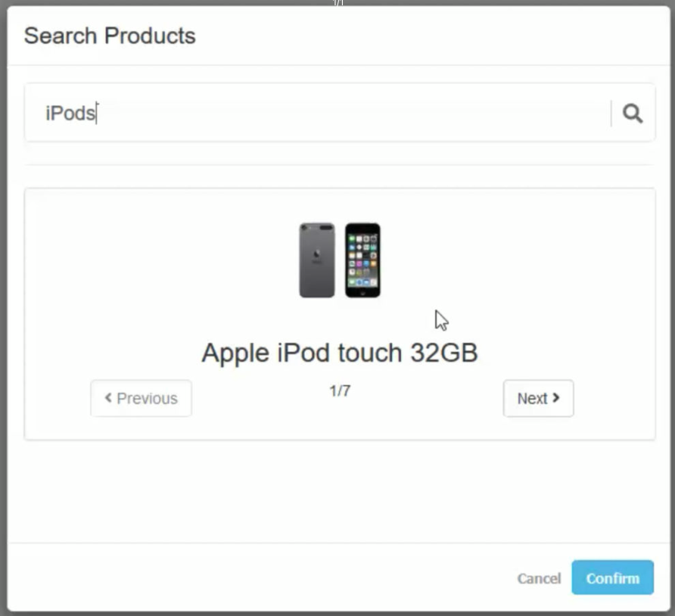Screen dimensions: 675x616
Task: Click the gray iPod back image
Action: (316, 260)
